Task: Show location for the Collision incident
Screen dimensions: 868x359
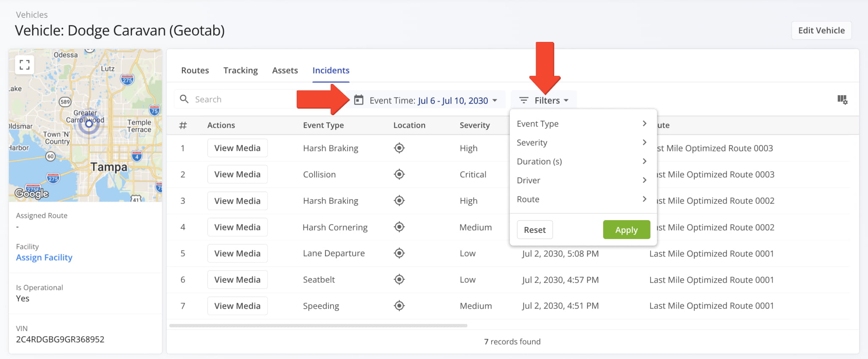Action: pos(399,174)
